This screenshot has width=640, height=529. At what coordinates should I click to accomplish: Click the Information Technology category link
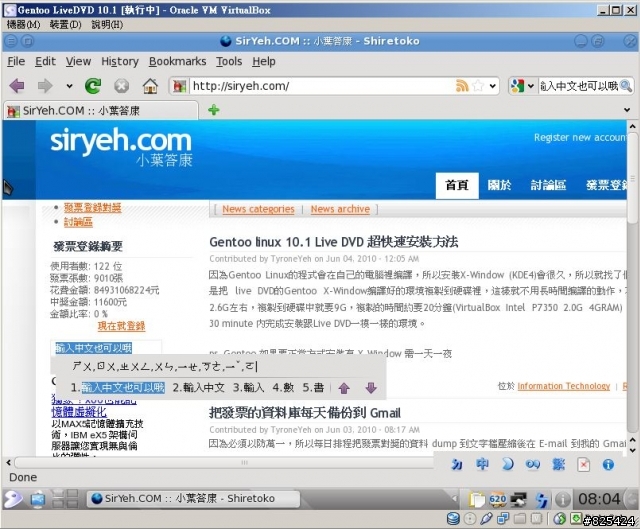563,386
